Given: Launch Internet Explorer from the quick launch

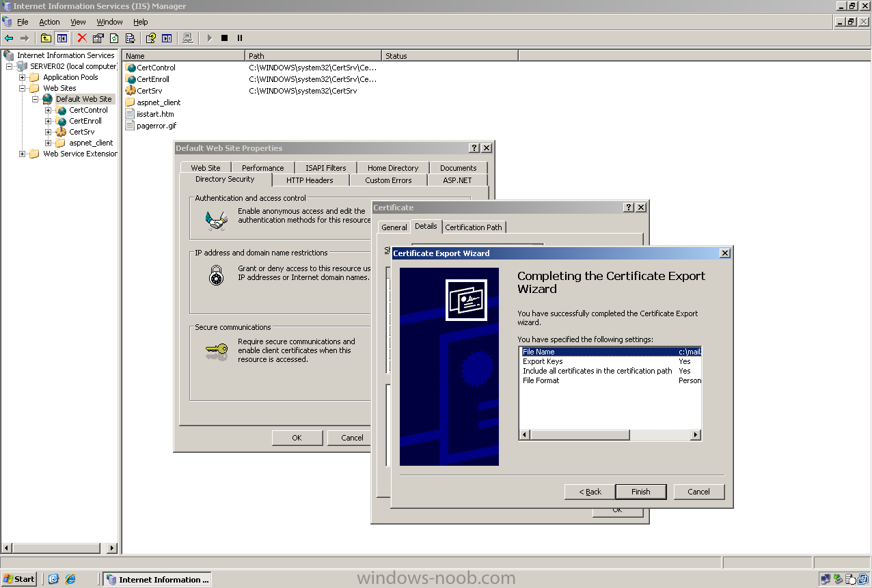Looking at the screenshot, I should 70,579.
